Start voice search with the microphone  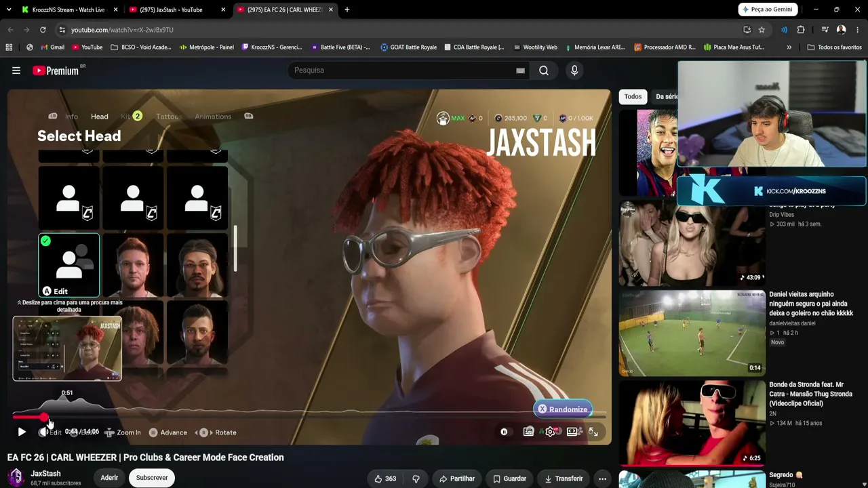(x=574, y=70)
